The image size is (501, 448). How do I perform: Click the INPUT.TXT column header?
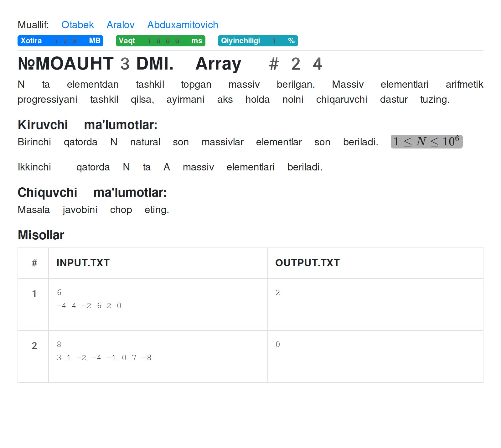83,263
